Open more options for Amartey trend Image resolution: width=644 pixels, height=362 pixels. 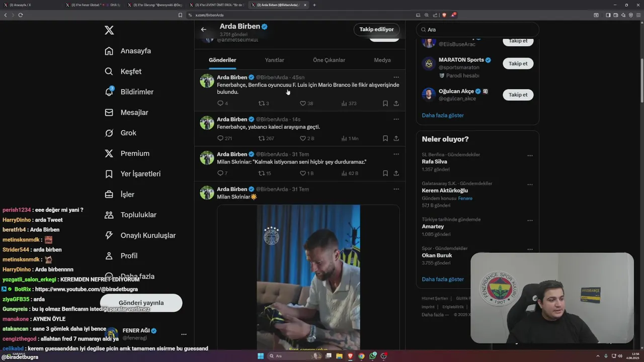(530, 220)
